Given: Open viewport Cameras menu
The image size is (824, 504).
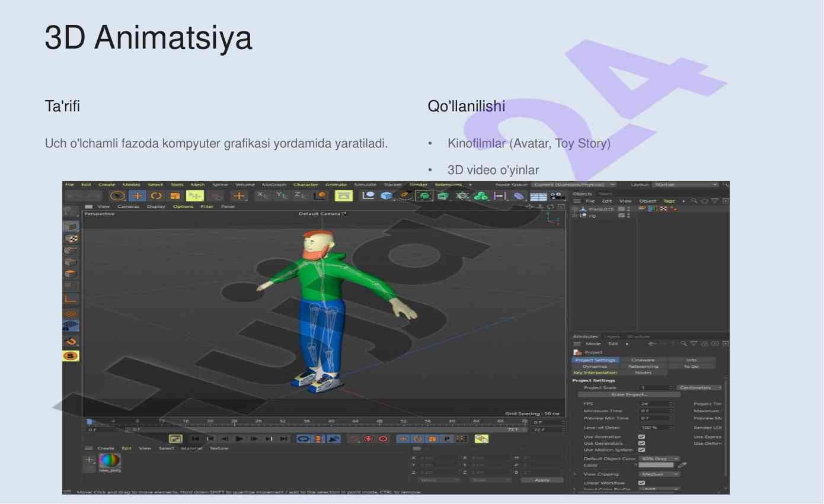Looking at the screenshot, I should [128, 207].
